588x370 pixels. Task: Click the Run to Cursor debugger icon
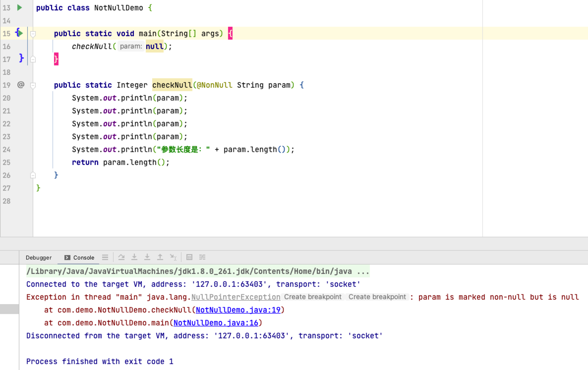coord(173,257)
